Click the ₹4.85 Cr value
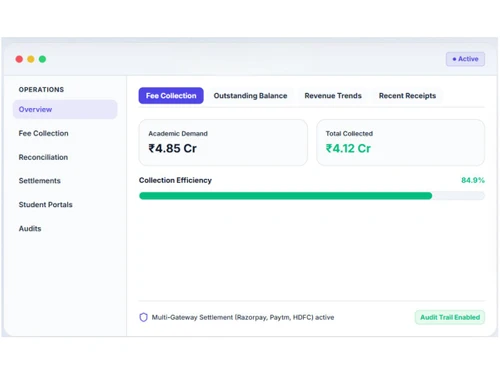This screenshot has width=500, height=375. pyautogui.click(x=172, y=148)
